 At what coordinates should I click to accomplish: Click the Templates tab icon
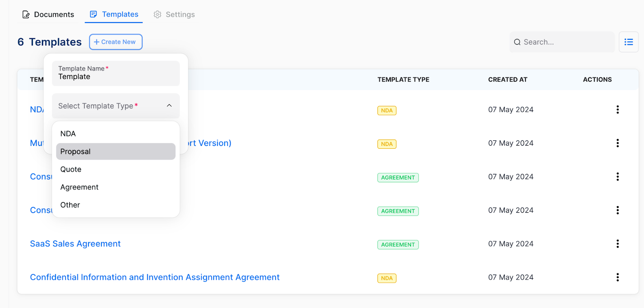point(93,14)
